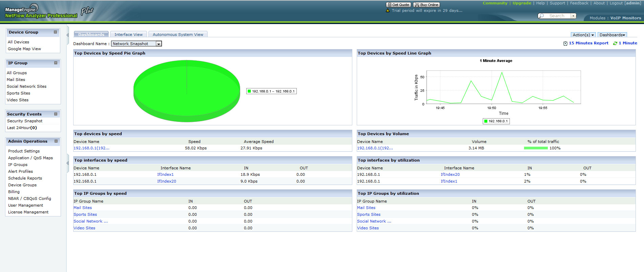Screen dimensions: 644x272
Task: Open the Action(s) dropdown menu
Action: [x=583, y=35]
